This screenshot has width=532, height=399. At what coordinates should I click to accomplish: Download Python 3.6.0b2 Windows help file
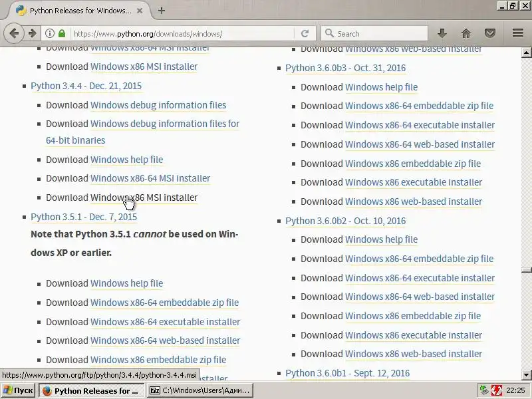click(x=381, y=239)
